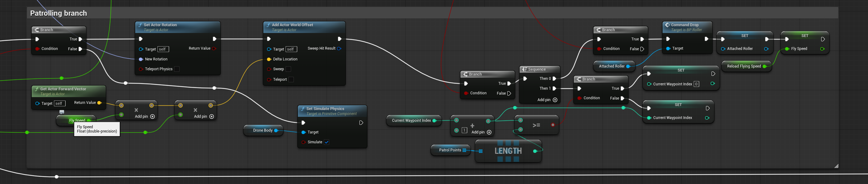Click the Fly Speed variable node
The height and width of the screenshot is (184, 868).
76,120
